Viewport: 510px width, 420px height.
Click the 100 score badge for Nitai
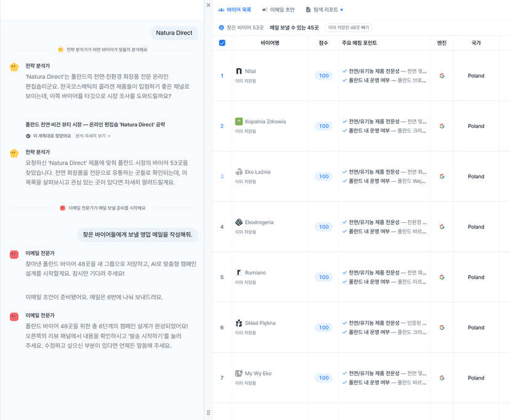tap(323, 76)
